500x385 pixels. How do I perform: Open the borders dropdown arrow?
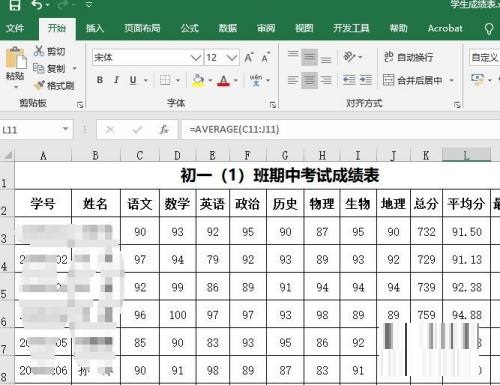pos(178,80)
